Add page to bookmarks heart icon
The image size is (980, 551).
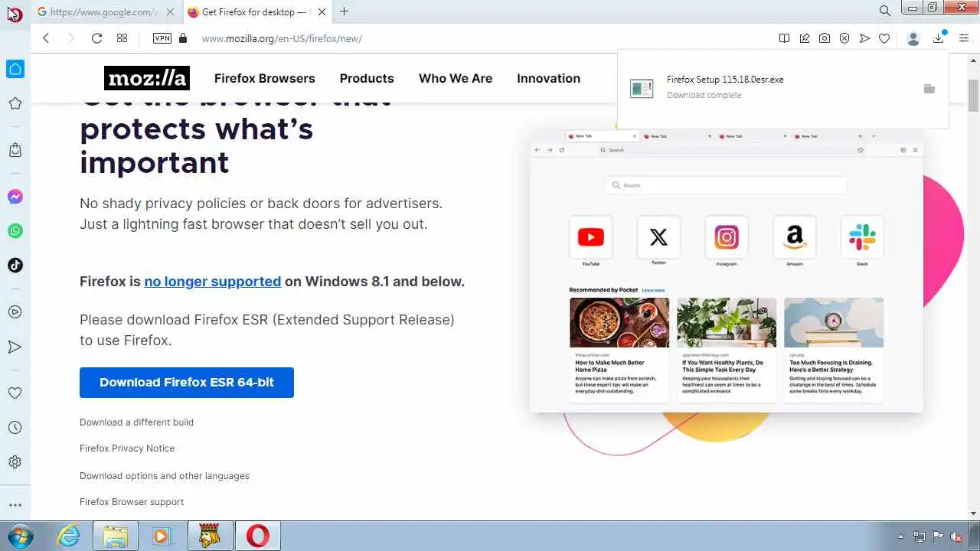(884, 38)
